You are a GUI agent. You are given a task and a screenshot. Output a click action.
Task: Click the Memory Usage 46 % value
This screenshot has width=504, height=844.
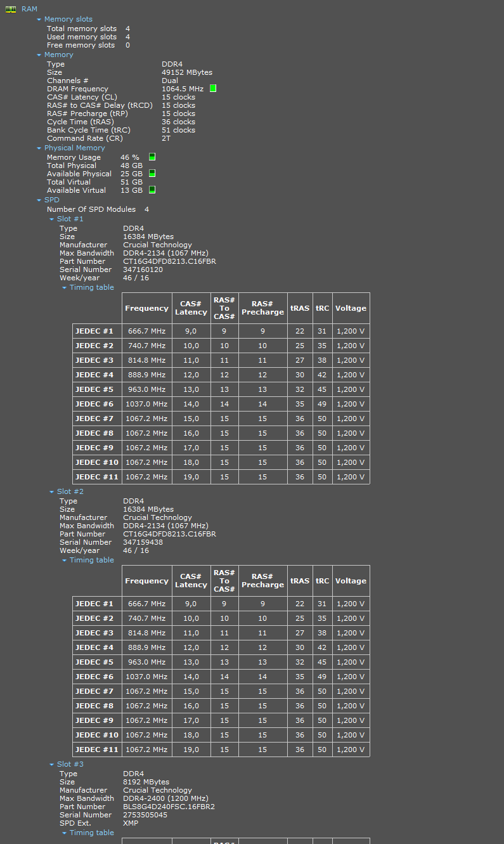point(130,157)
